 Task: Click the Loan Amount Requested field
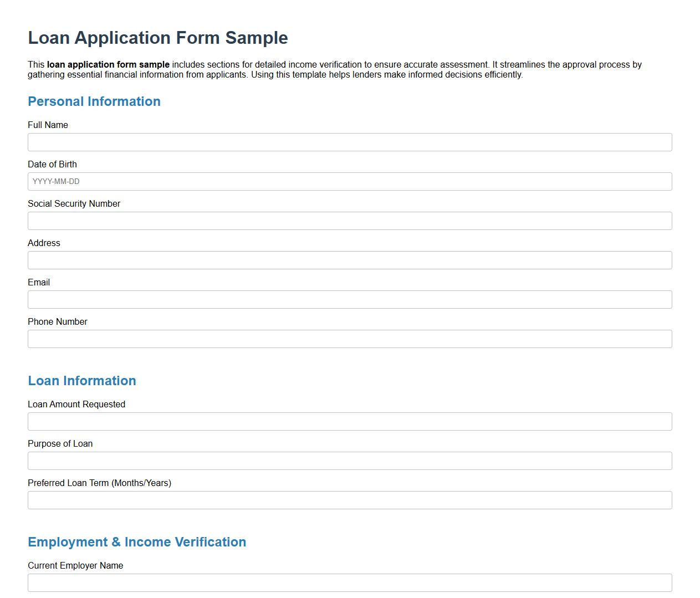tap(350, 421)
